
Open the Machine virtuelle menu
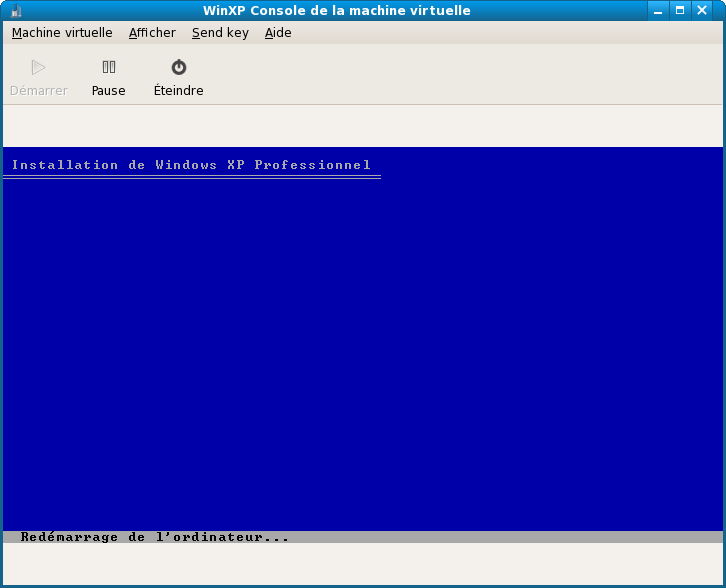[62, 33]
